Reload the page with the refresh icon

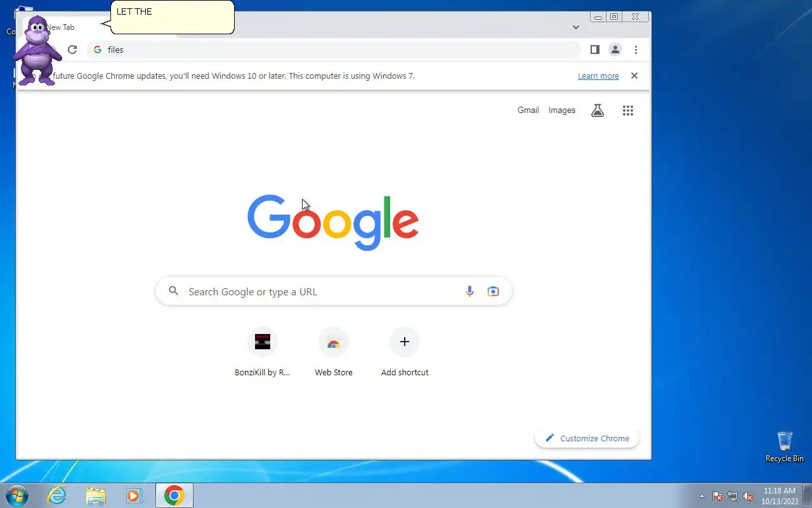click(72, 50)
